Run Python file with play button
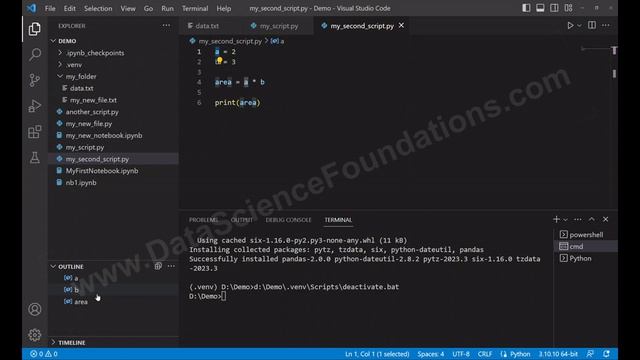This screenshot has width=640, height=360. pos(570,25)
